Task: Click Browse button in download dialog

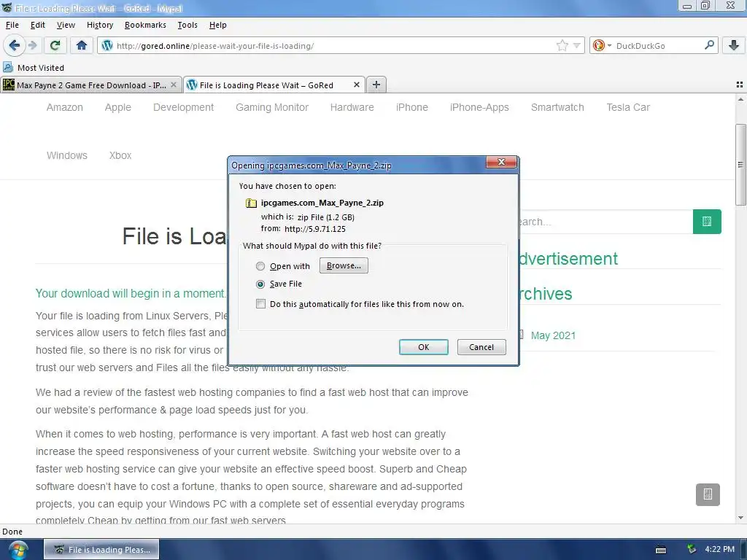Action: click(344, 265)
